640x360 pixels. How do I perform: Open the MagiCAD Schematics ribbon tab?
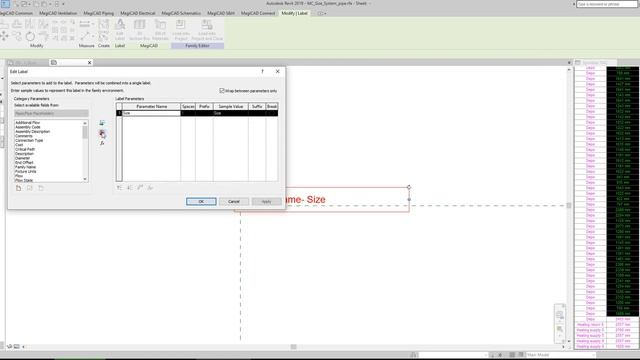[x=181, y=13]
